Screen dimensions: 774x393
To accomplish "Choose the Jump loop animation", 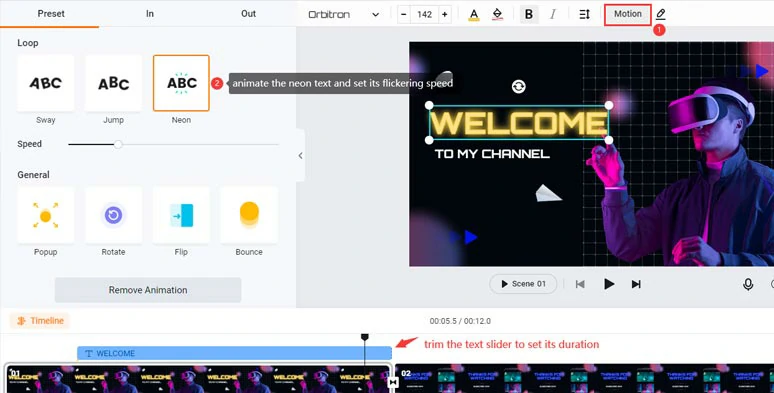I will (x=113, y=83).
